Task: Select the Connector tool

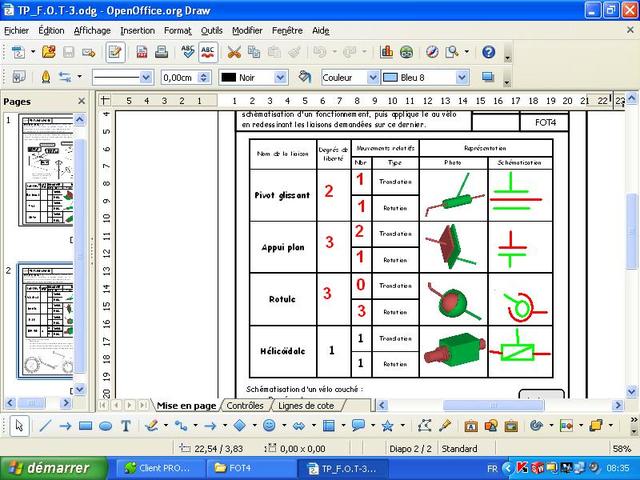Action: [181, 426]
